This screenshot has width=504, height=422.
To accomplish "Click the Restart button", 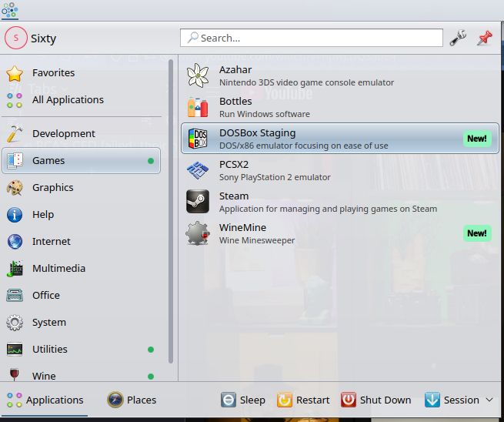I will [x=303, y=400].
